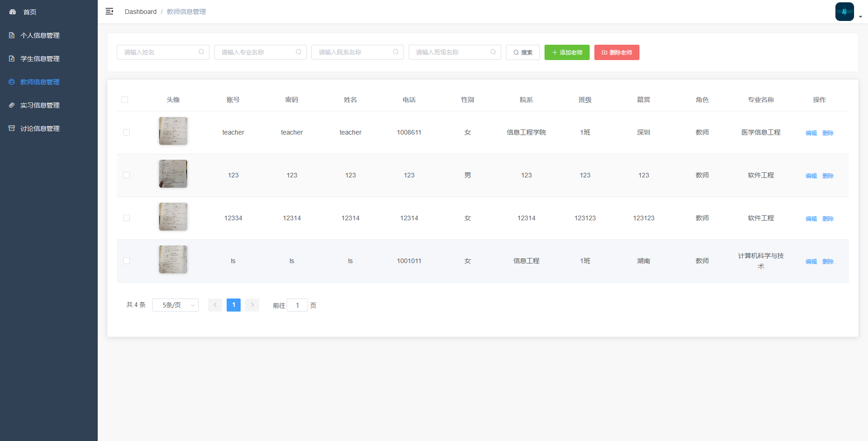Select all rows with header checkbox
The width and height of the screenshot is (868, 441).
125,100
